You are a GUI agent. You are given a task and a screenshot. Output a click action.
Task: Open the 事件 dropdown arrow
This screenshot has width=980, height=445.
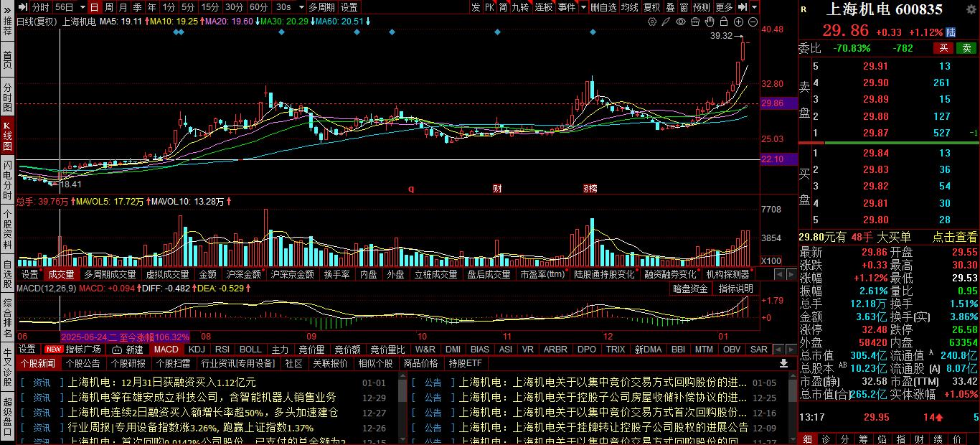(x=583, y=7)
